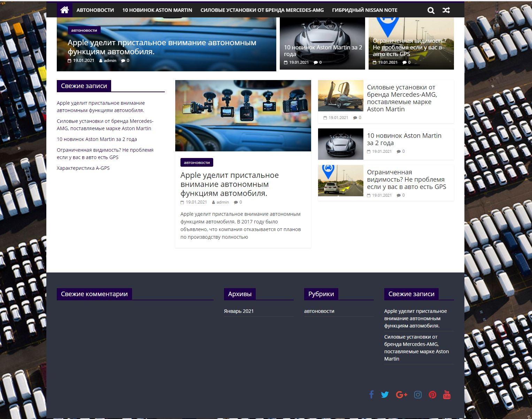Click date 19.01.2021 under main article

tap(196, 202)
